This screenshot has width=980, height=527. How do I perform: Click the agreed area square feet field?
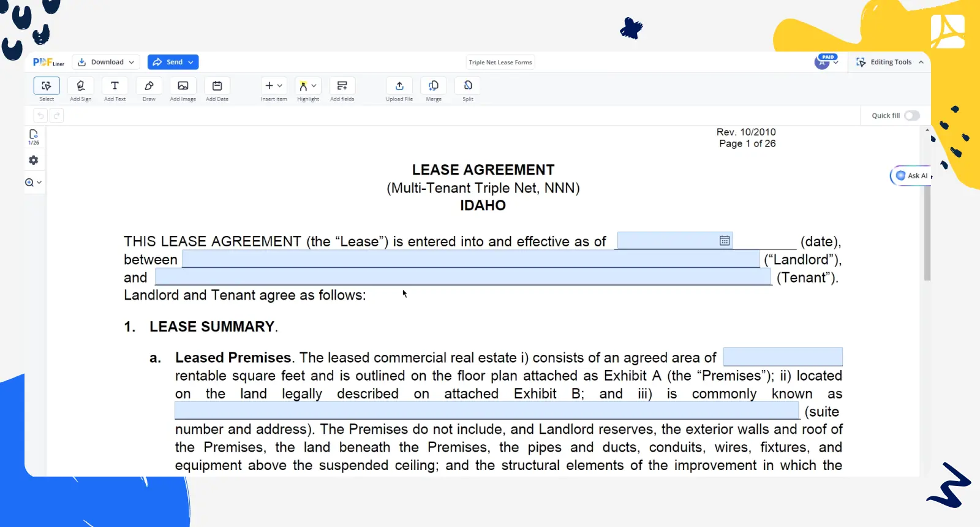click(783, 357)
